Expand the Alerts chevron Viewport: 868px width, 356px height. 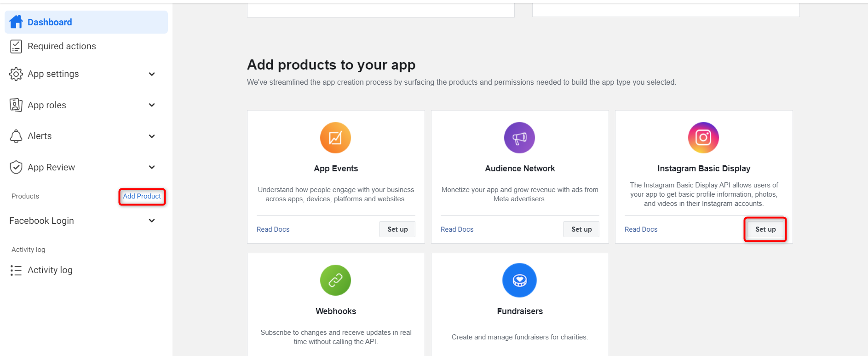tap(152, 136)
